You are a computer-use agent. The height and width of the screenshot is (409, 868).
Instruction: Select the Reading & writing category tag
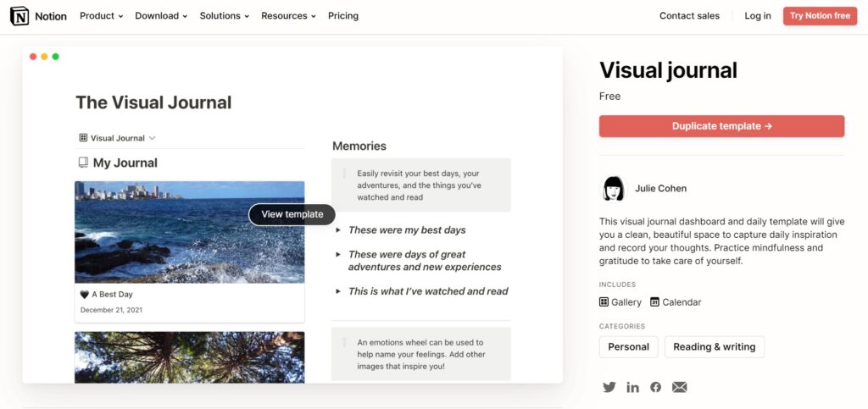[x=715, y=346]
